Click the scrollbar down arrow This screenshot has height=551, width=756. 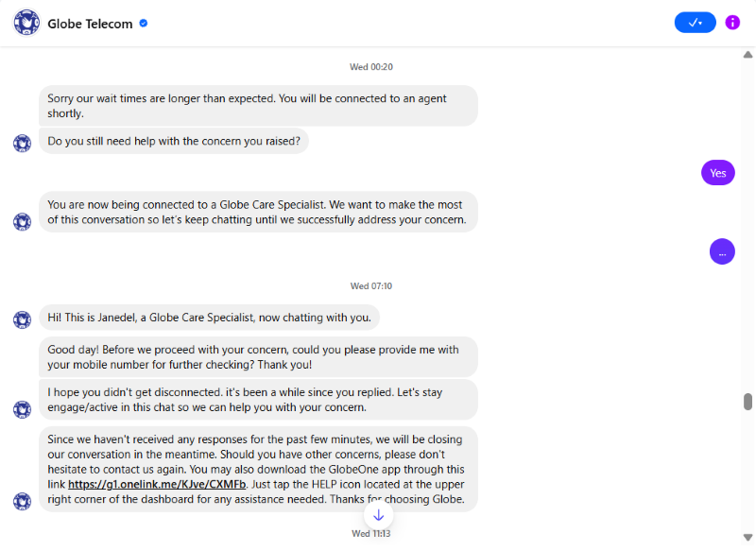point(747,538)
